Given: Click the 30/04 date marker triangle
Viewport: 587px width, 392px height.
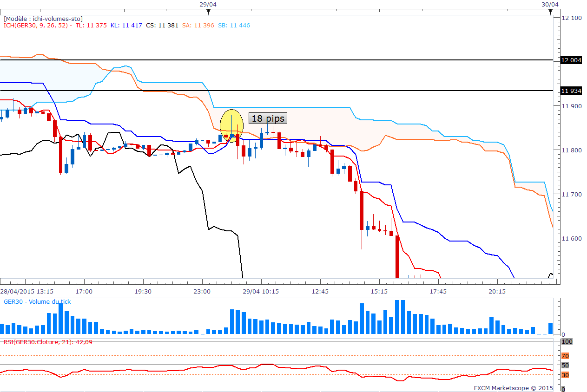Looking at the screenshot, I should tap(550, 12).
